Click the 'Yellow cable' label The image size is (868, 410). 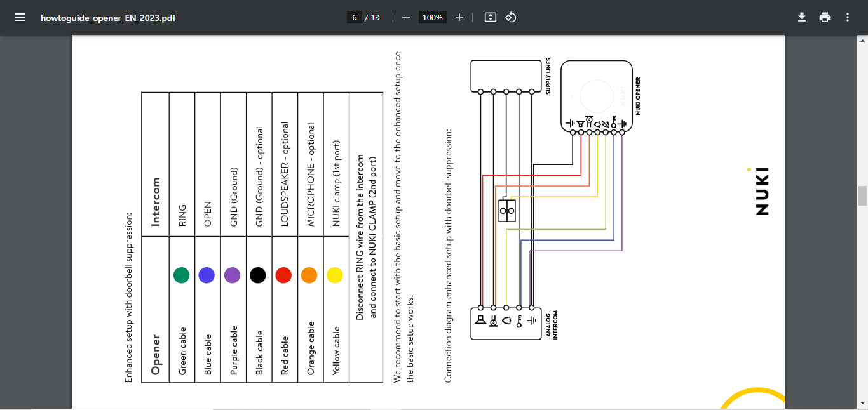pyautogui.click(x=336, y=351)
